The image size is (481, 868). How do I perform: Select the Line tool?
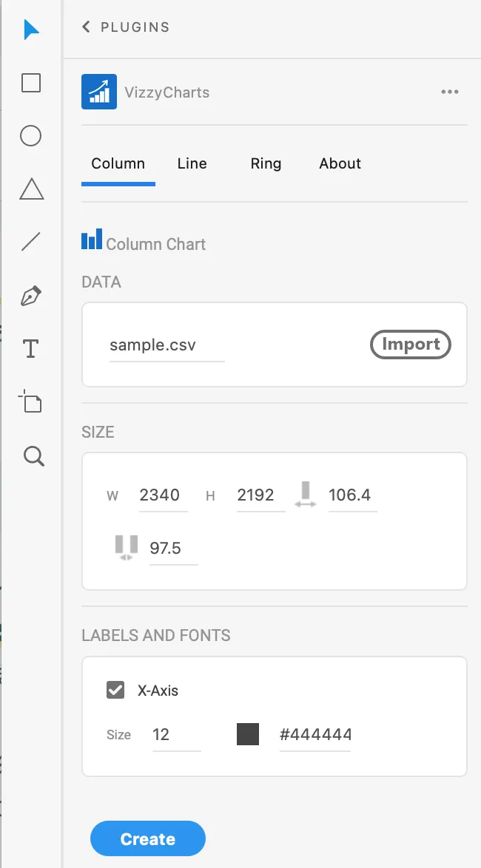pyautogui.click(x=31, y=242)
